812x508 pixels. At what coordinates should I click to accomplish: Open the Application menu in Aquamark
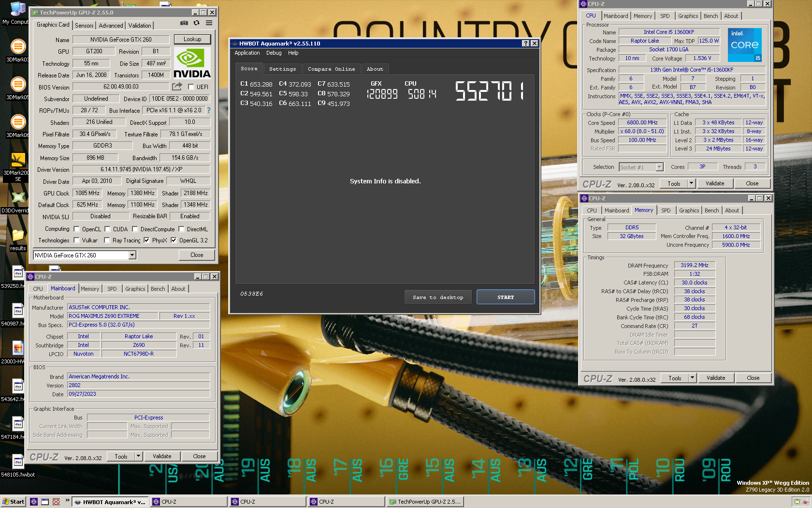point(247,53)
